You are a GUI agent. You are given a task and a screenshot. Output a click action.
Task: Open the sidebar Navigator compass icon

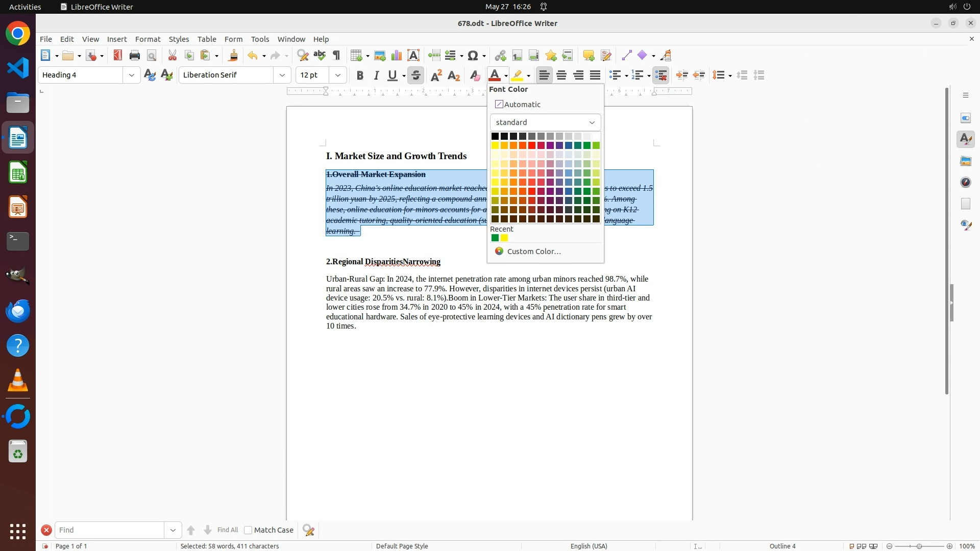pos(965,183)
